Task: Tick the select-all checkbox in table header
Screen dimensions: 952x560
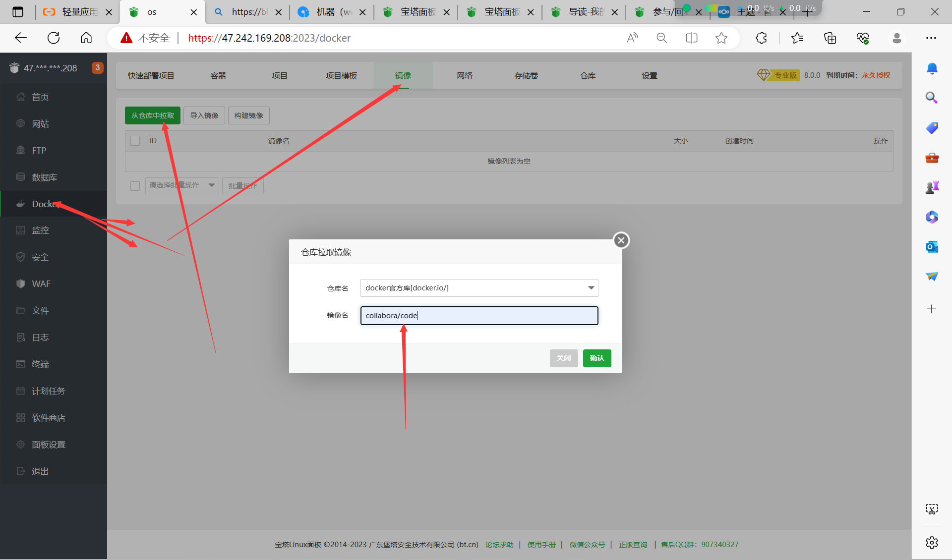Action: pos(135,141)
